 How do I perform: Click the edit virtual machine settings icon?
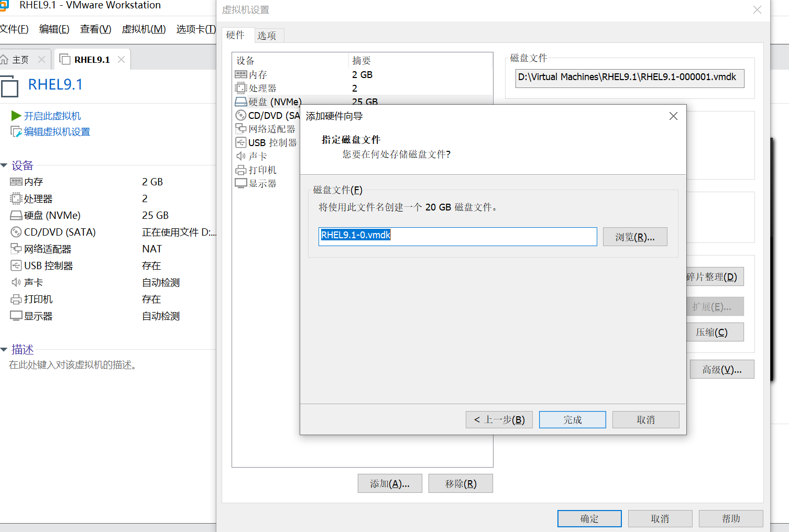pyautogui.click(x=16, y=131)
